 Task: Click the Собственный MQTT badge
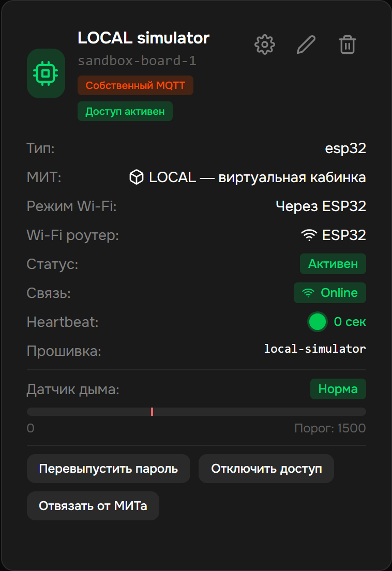click(135, 85)
